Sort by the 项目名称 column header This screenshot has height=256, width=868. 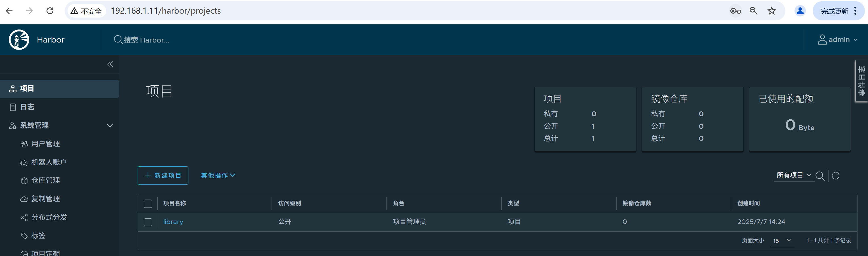pyautogui.click(x=175, y=203)
